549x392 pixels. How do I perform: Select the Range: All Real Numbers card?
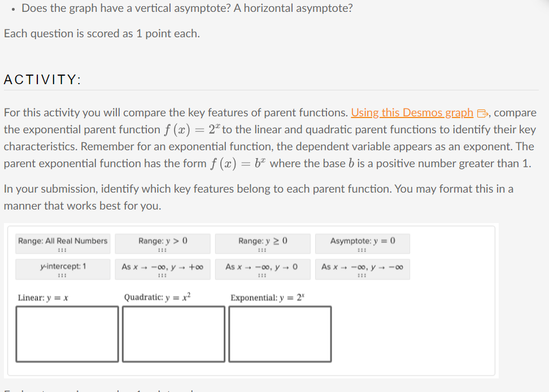(62, 240)
